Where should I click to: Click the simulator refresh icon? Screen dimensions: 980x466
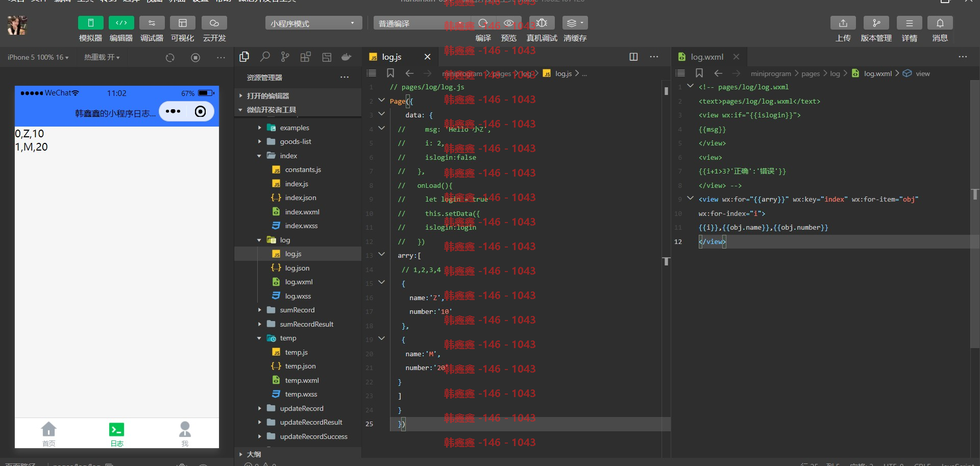170,58
